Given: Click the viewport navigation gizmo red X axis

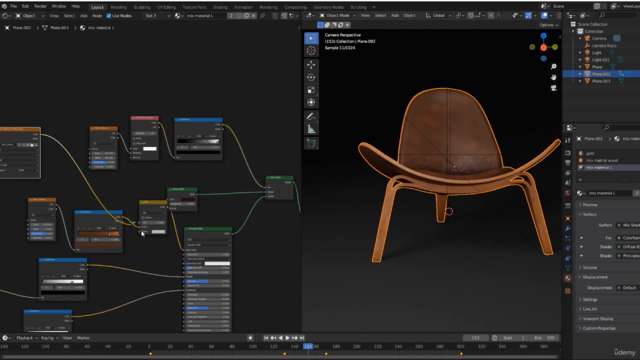Looking at the screenshot, I should point(543,48).
